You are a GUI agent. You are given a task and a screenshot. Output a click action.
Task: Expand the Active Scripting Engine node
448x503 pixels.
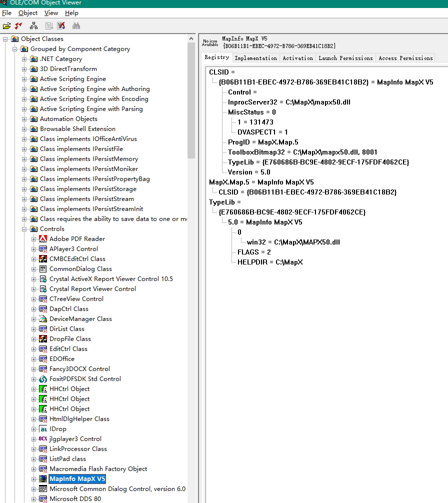[x=24, y=79]
